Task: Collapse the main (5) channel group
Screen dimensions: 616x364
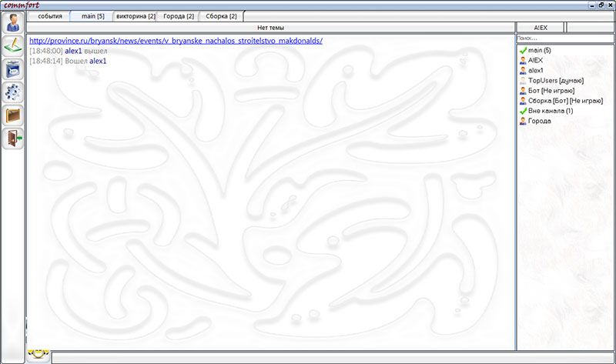Action: point(522,51)
